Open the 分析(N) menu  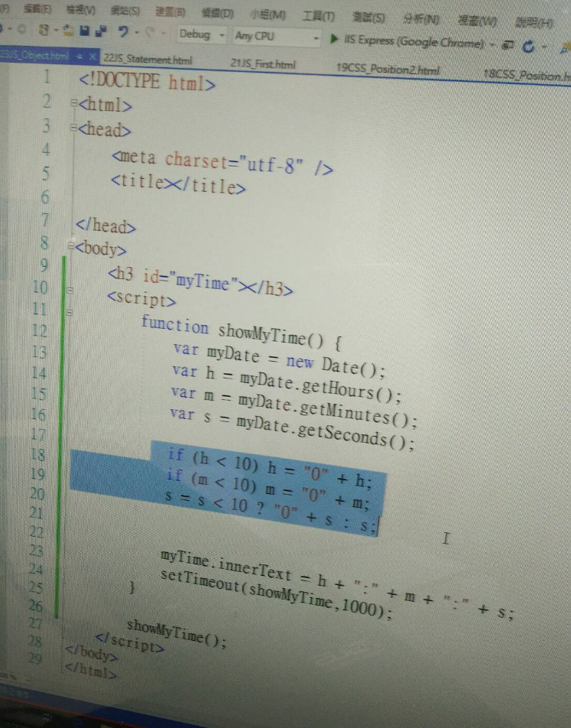pos(421,19)
